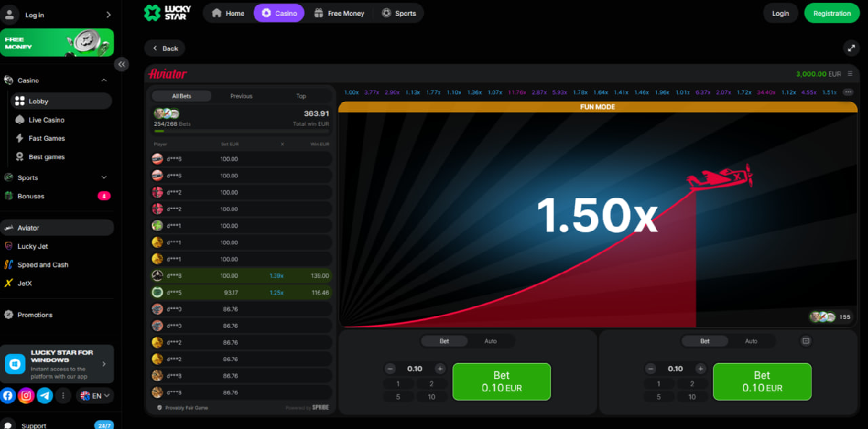Switch to Previous bets tab
Image resolution: width=868 pixels, height=429 pixels.
pyautogui.click(x=242, y=96)
